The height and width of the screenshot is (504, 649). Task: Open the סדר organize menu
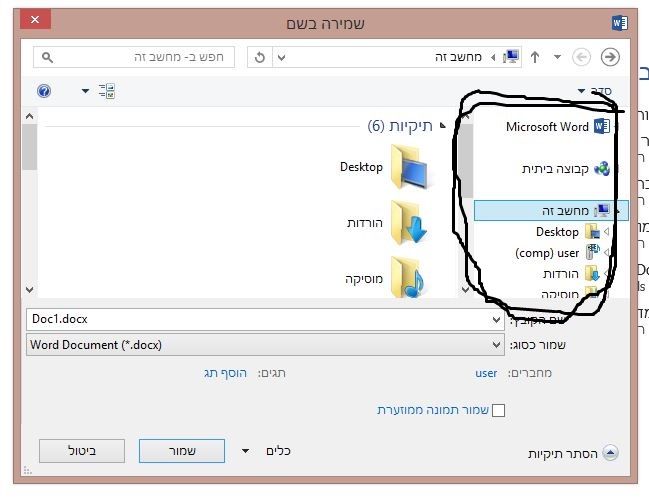coord(594,91)
